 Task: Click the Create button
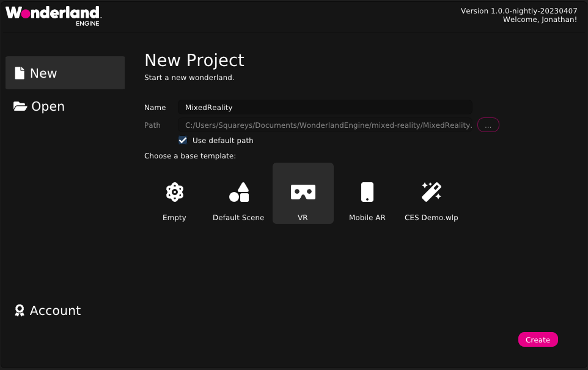pos(538,339)
